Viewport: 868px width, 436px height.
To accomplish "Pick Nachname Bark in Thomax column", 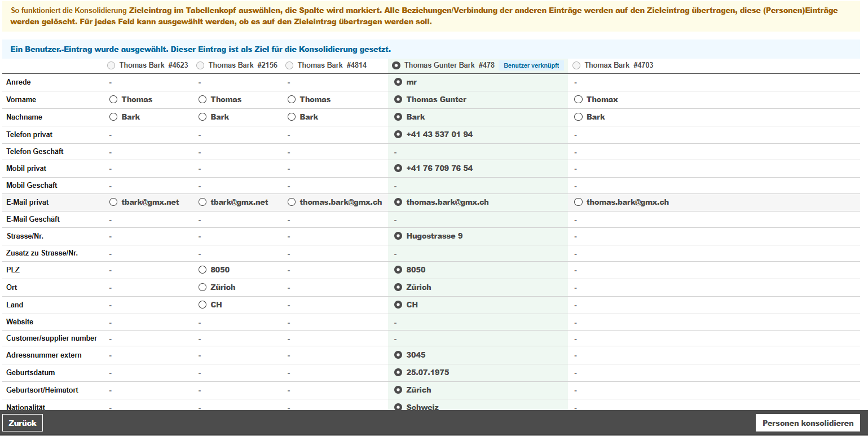I will click(578, 117).
